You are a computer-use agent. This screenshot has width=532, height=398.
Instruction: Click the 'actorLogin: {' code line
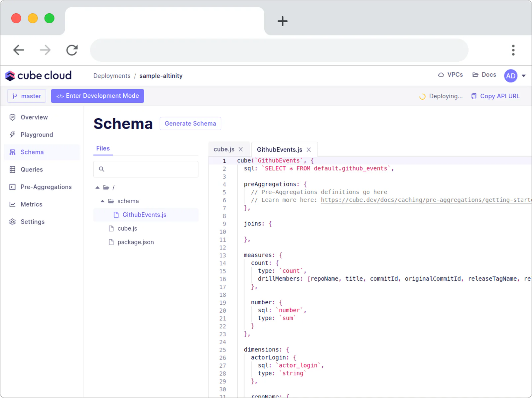[273, 357]
